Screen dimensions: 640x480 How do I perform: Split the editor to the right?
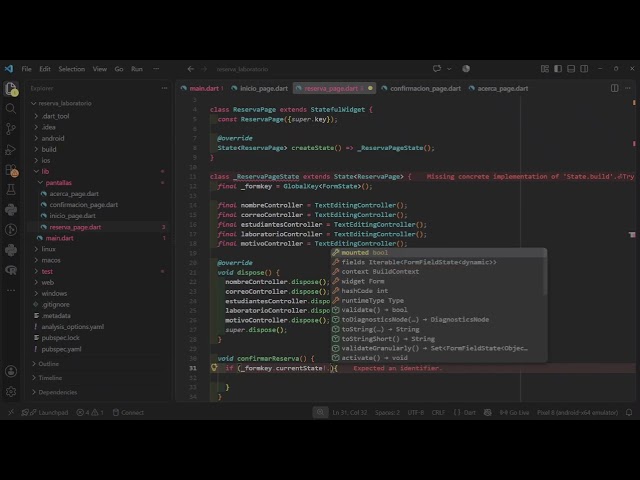click(614, 88)
